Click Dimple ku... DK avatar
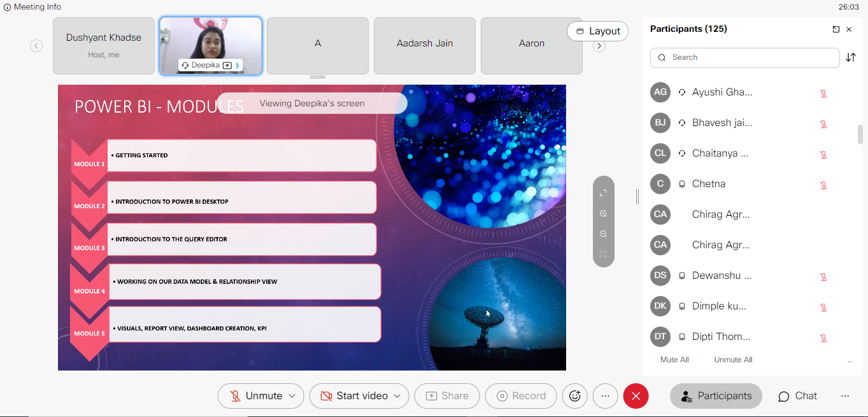Image resolution: width=868 pixels, height=417 pixels. [x=660, y=306]
